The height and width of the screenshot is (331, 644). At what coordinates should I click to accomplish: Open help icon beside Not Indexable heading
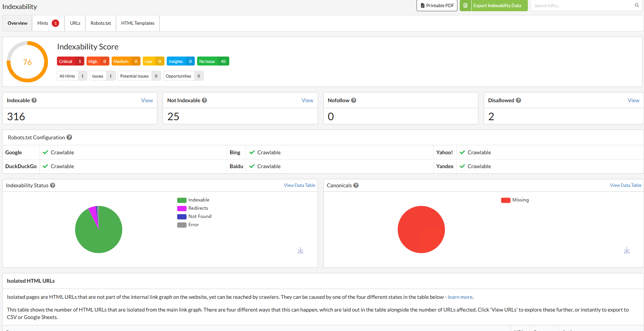205,100
